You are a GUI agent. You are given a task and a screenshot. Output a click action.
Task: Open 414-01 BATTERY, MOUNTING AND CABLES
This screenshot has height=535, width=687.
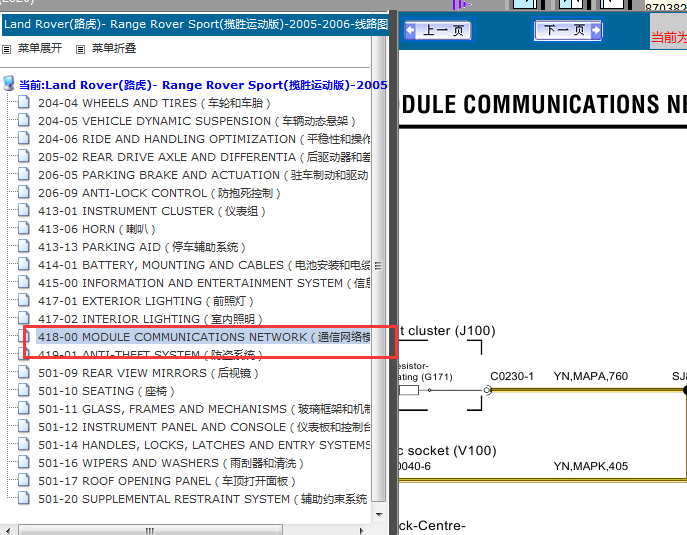204,265
